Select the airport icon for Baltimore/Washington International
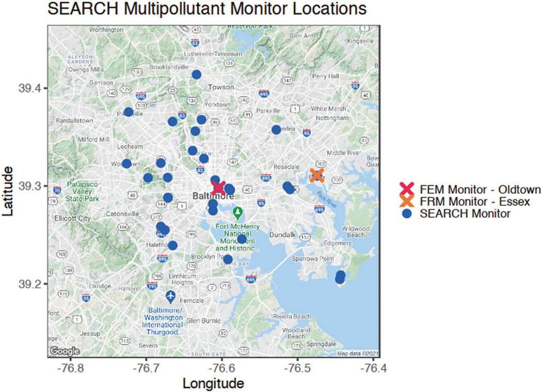The image size is (542, 392). [171, 296]
